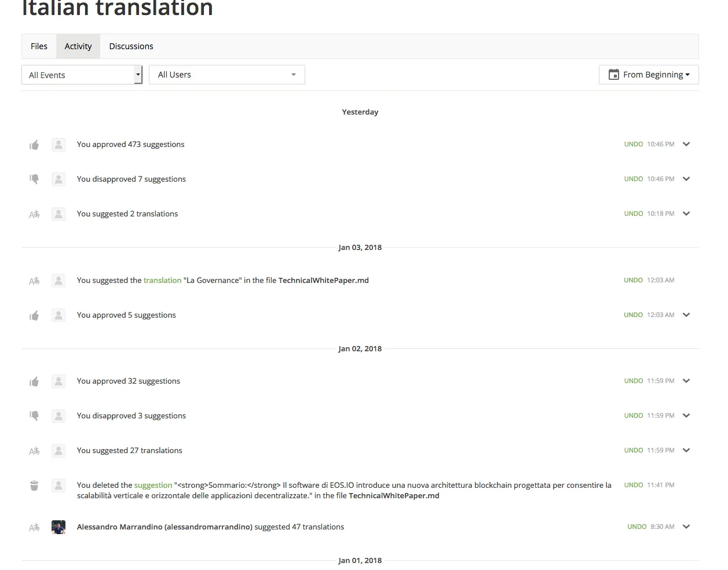Screen dimensions: 728x570
Task: Switch to the Files tab
Action: [x=39, y=46]
